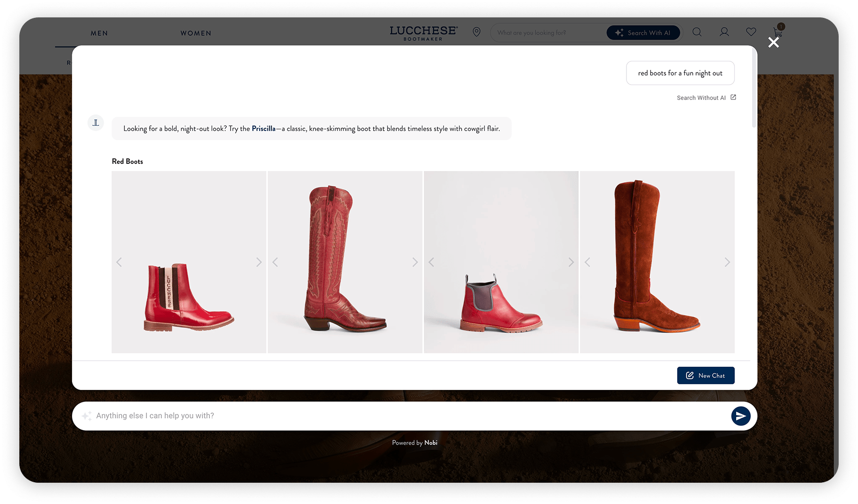Screen dimensions: 858x504
Task: Open the wishlist heart icon
Action: point(751,32)
